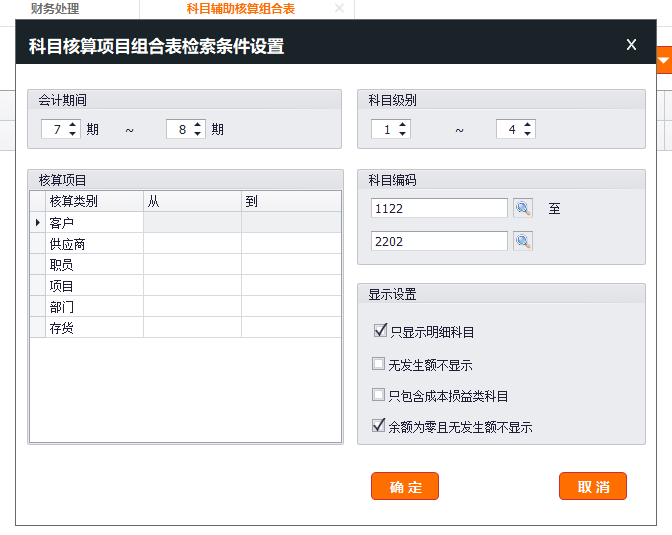Decrease the ending 科目级别 value
This screenshot has height=535, width=672.
pos(528,134)
